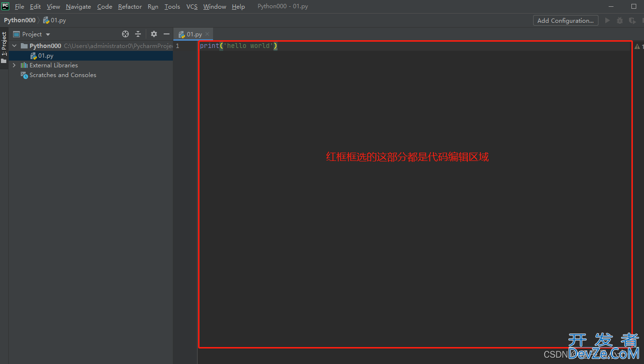
Task: Open the Window menu
Action: point(215,6)
